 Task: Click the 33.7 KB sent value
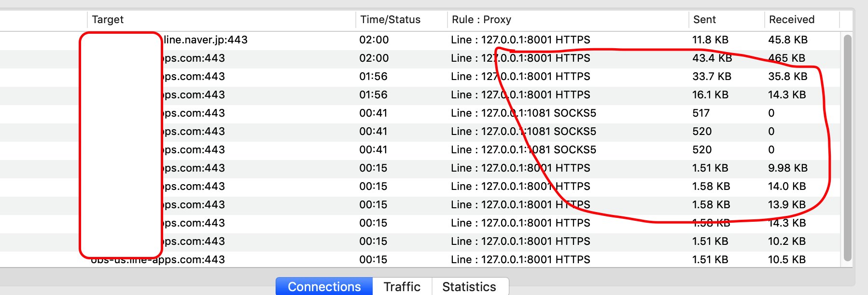click(x=712, y=77)
